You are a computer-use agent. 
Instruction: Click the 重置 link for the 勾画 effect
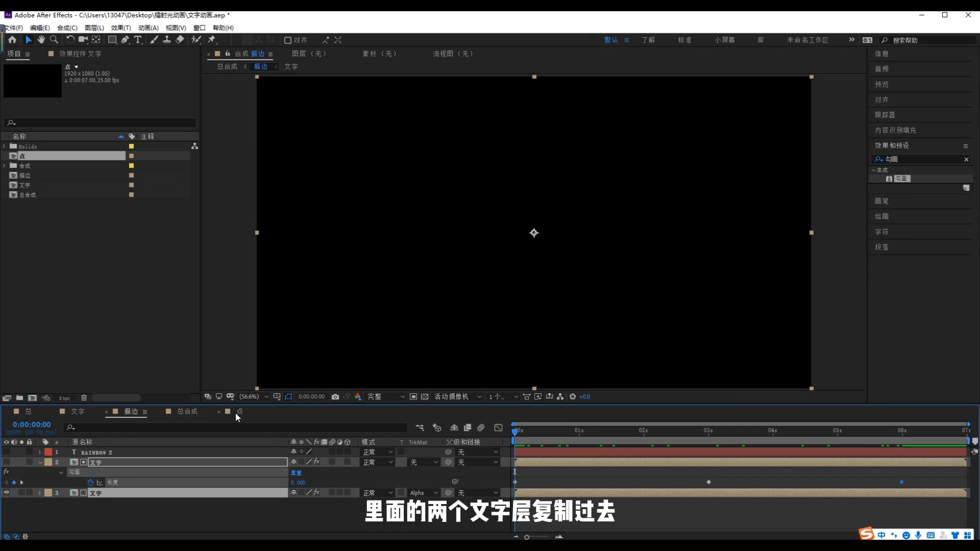297,472
